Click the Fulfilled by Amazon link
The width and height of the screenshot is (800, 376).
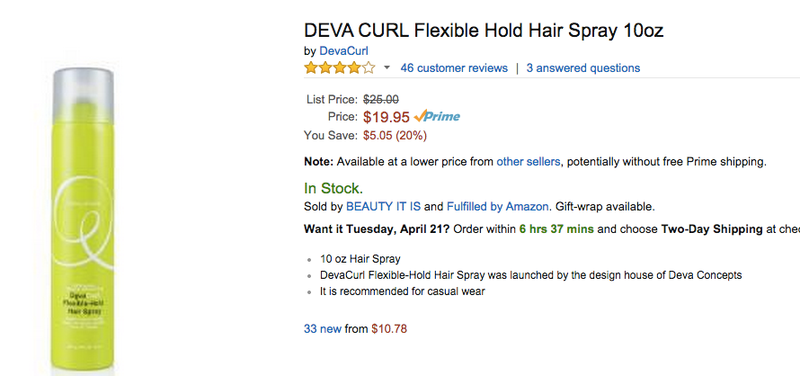point(498,207)
